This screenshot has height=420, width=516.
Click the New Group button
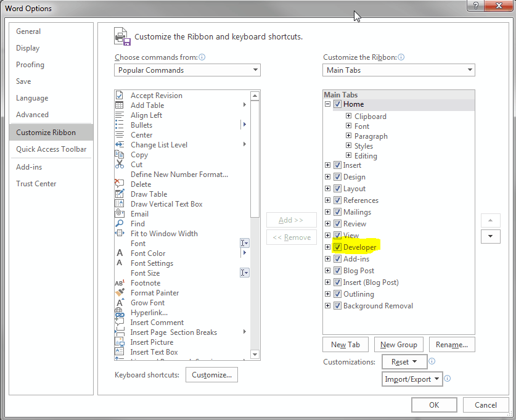point(399,345)
